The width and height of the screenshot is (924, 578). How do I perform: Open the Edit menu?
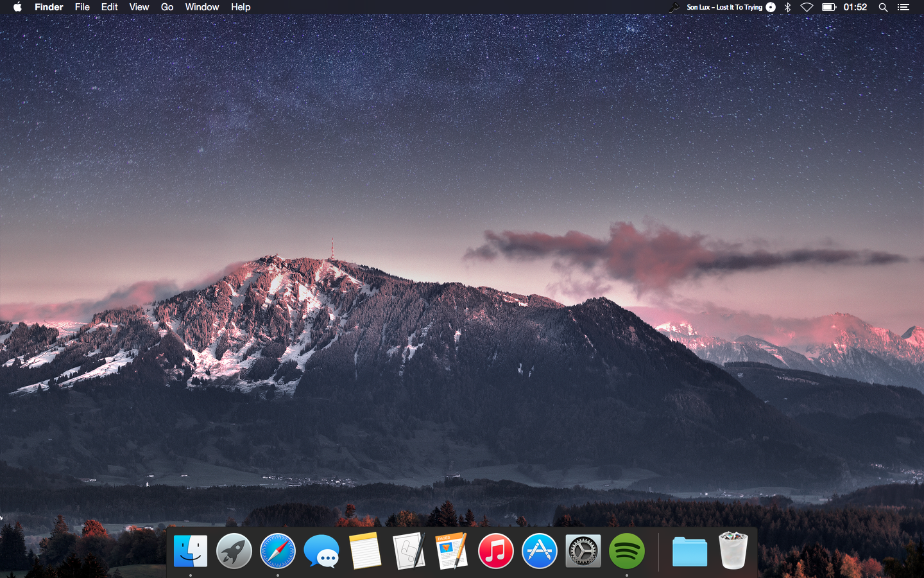pyautogui.click(x=110, y=7)
